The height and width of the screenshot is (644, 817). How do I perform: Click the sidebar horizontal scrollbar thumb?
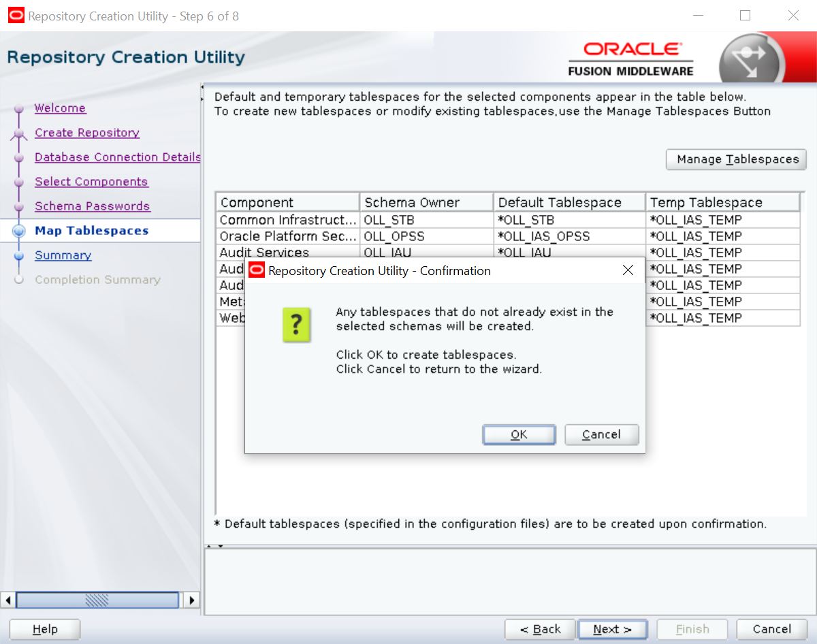(x=97, y=600)
